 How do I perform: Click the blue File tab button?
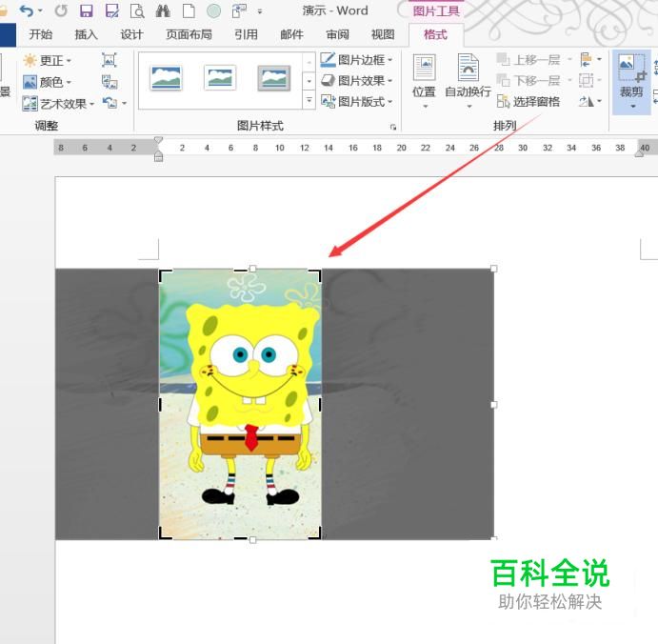click(8, 35)
